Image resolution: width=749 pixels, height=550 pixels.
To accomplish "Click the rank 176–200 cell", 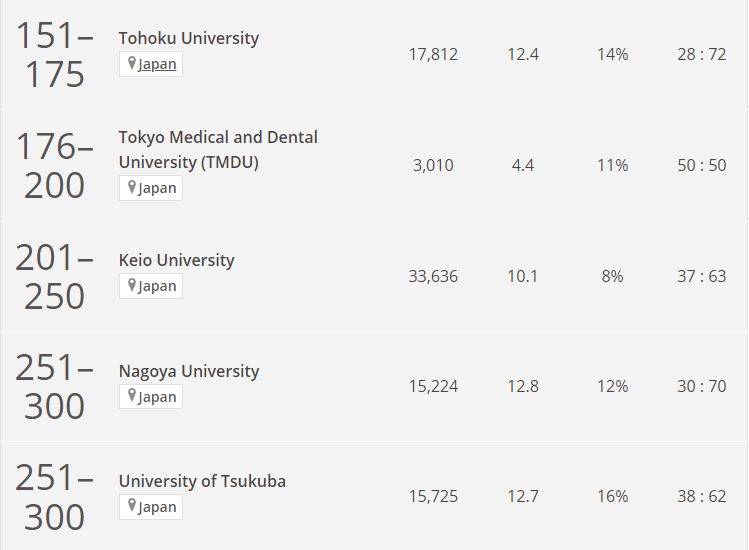I will tap(54, 166).
